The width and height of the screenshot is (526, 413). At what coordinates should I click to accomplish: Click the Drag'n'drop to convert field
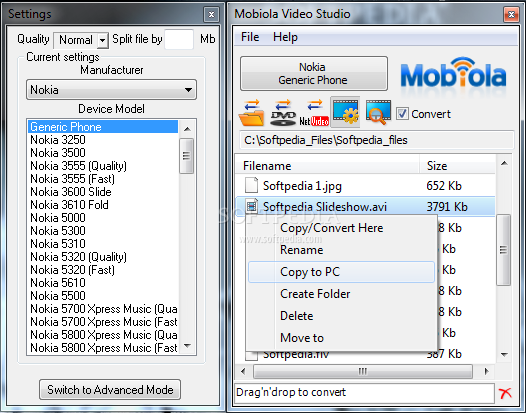click(x=364, y=393)
